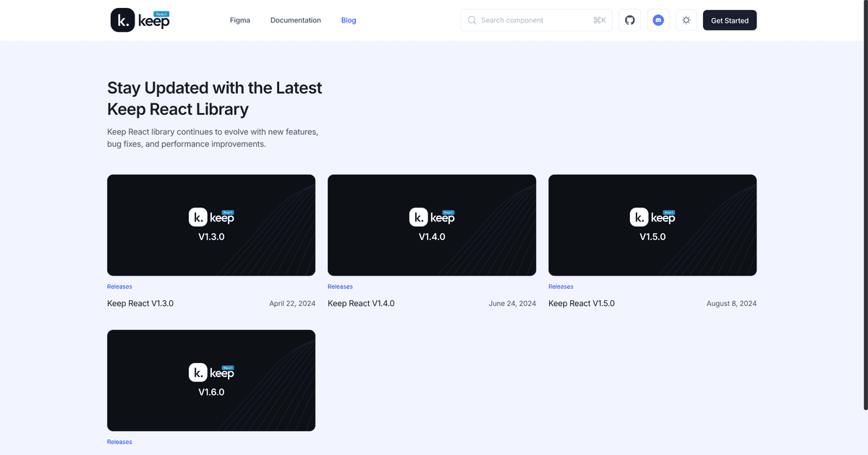Image resolution: width=868 pixels, height=455 pixels.
Task: Click Releases tag above Keep React V1.4.0
Action: 340,287
